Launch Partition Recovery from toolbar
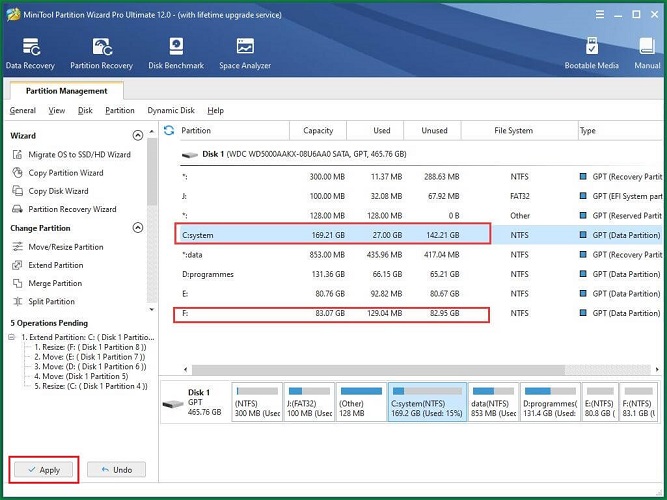 [101, 53]
